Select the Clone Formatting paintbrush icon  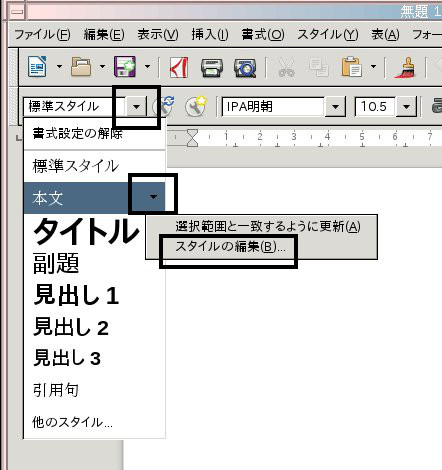(405, 67)
